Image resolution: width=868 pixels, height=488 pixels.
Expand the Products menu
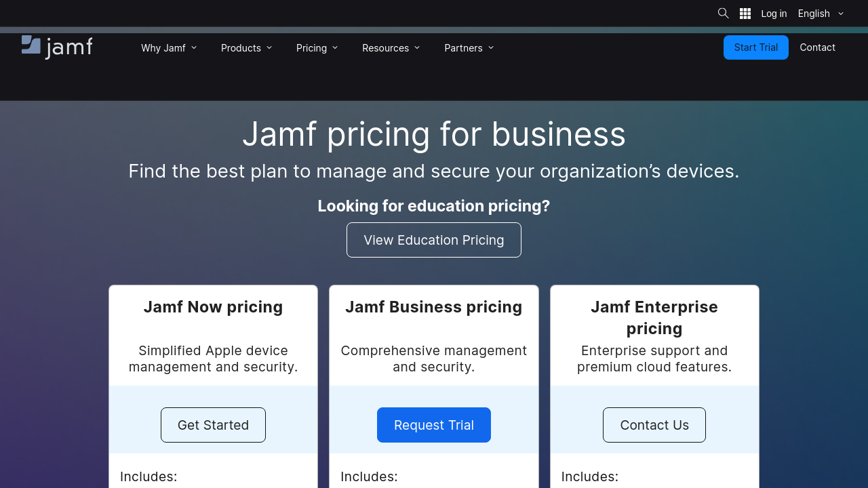246,48
